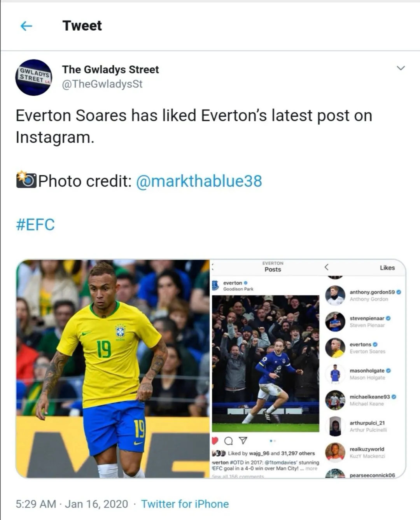420x520 pixels.
Task: Tap the red heart like icon
Action: 215,441
